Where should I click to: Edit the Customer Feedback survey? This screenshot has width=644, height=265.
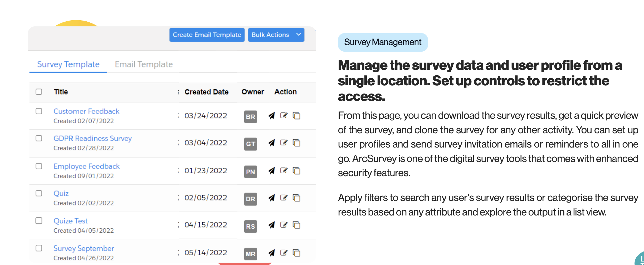point(284,115)
